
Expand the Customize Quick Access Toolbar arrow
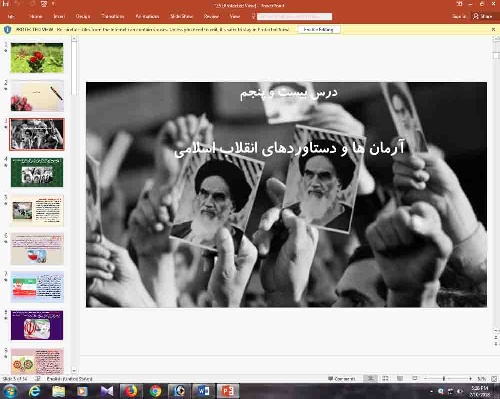pos(53,4)
